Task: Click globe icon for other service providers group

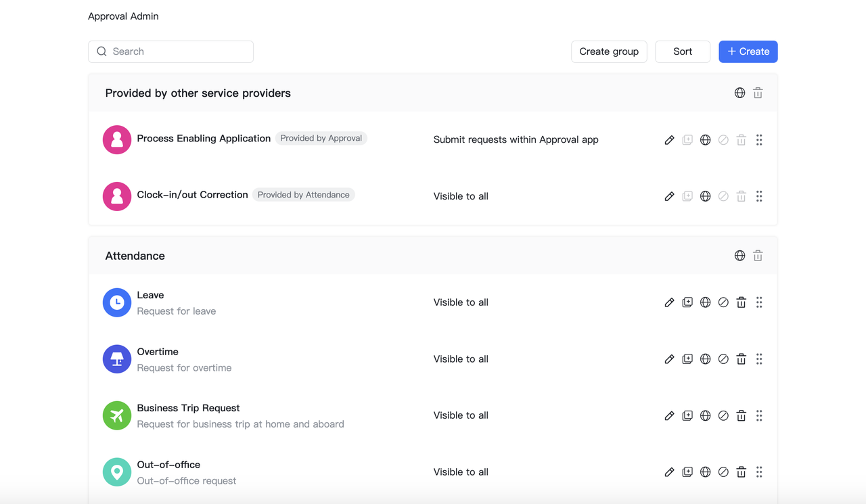Action: [739, 93]
